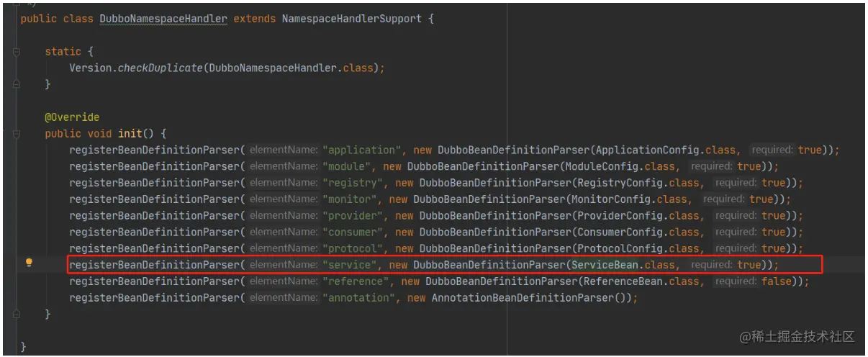Click the "module" string literal

(x=347, y=166)
